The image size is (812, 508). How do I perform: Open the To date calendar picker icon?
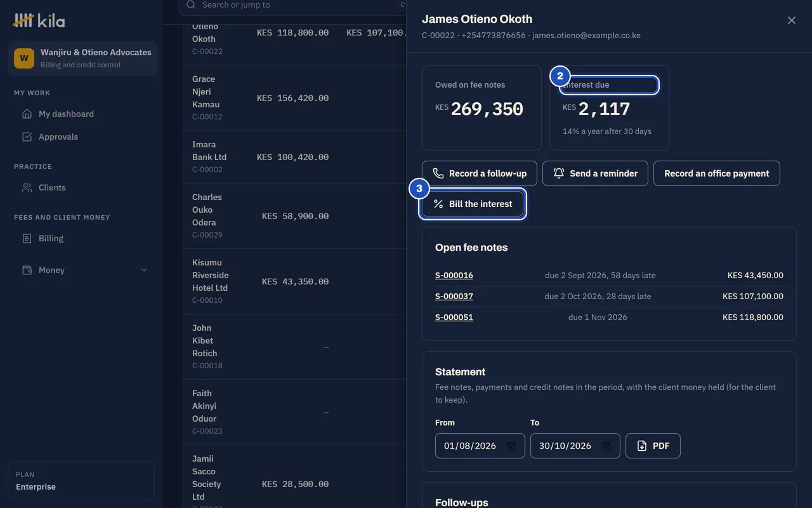pos(606,446)
